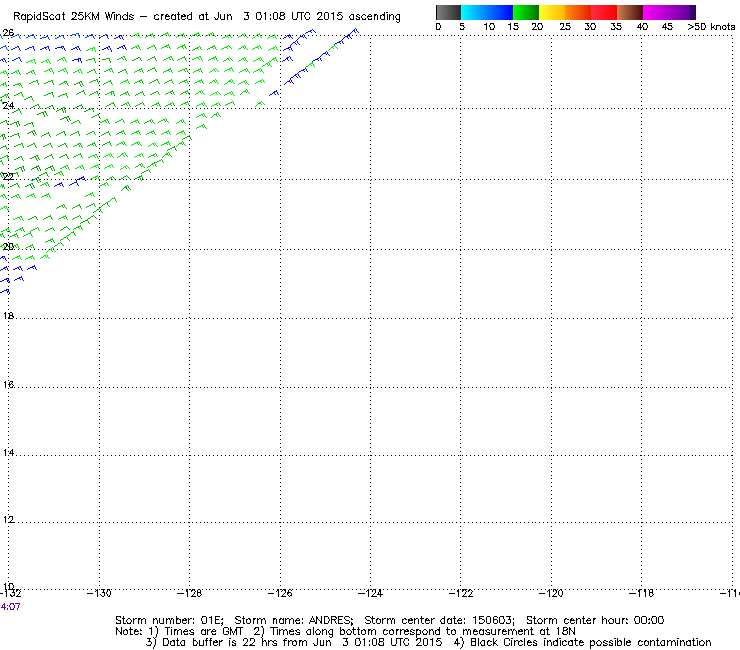Click the 'Times are GMT' note

coord(203,632)
